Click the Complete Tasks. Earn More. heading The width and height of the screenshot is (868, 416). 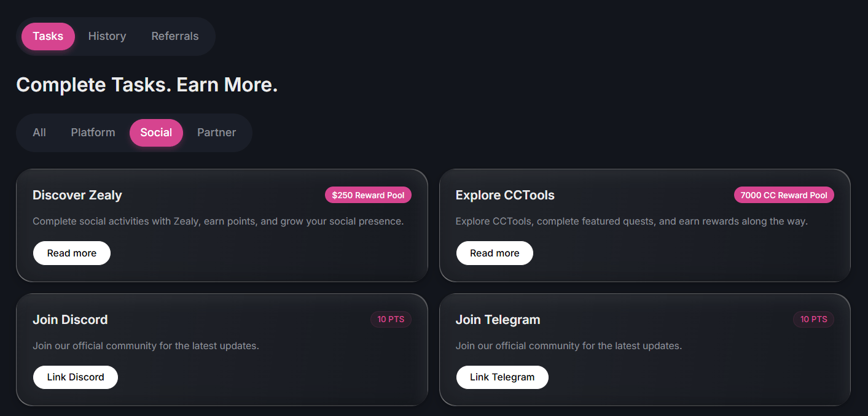[147, 85]
